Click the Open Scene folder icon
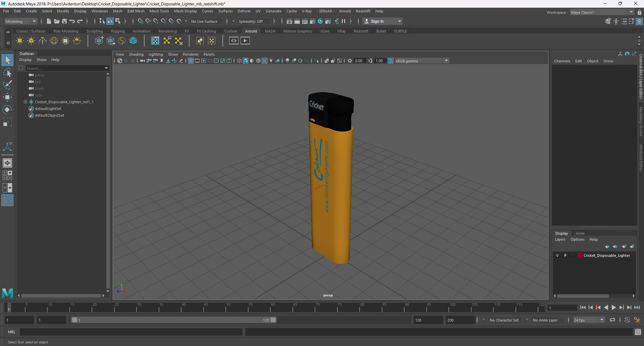The width and height of the screenshot is (644, 346). (x=57, y=21)
